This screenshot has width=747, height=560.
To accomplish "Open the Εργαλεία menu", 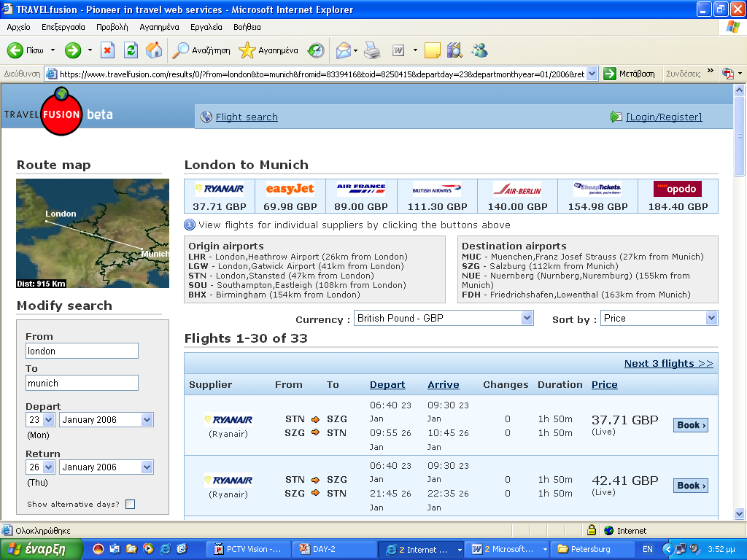I will point(206,27).
